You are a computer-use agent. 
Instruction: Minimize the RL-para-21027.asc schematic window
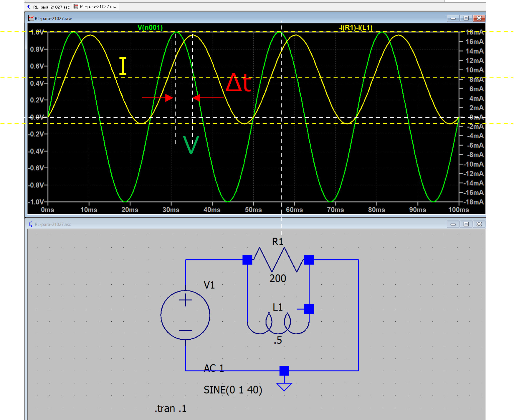pos(453,224)
